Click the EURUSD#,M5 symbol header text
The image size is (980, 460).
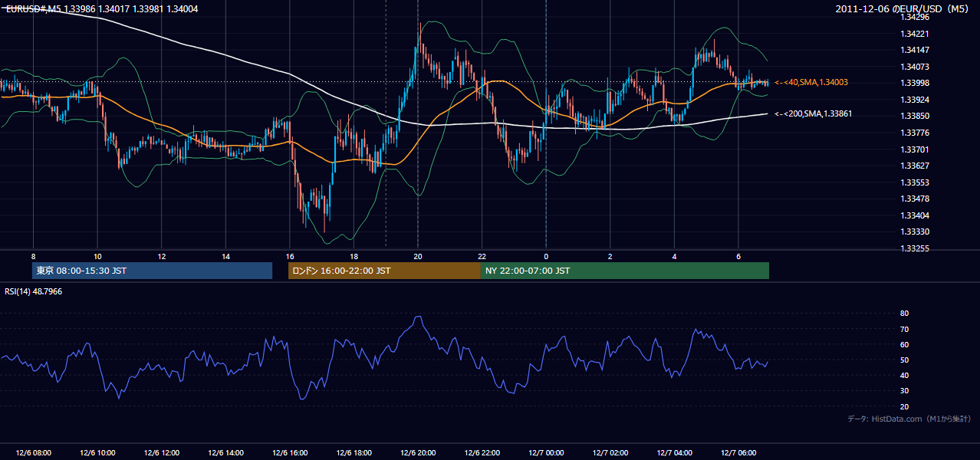[34, 8]
